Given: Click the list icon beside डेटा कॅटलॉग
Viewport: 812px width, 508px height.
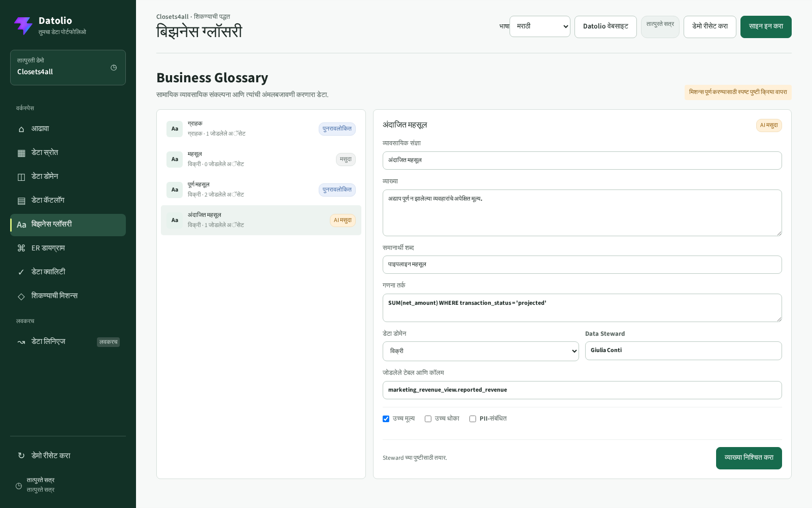Looking at the screenshot, I should pyautogui.click(x=21, y=201).
